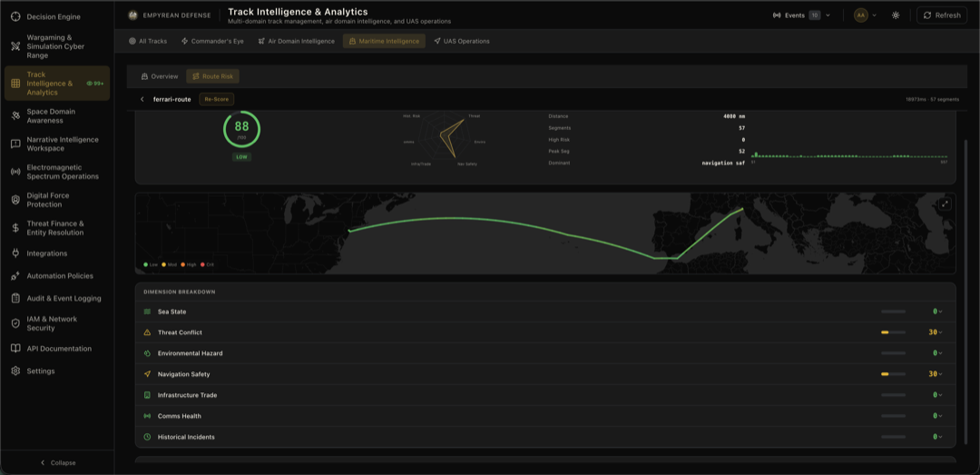Click the IAM & Network Security shield icon
This screenshot has width=980, height=475.
click(15, 323)
